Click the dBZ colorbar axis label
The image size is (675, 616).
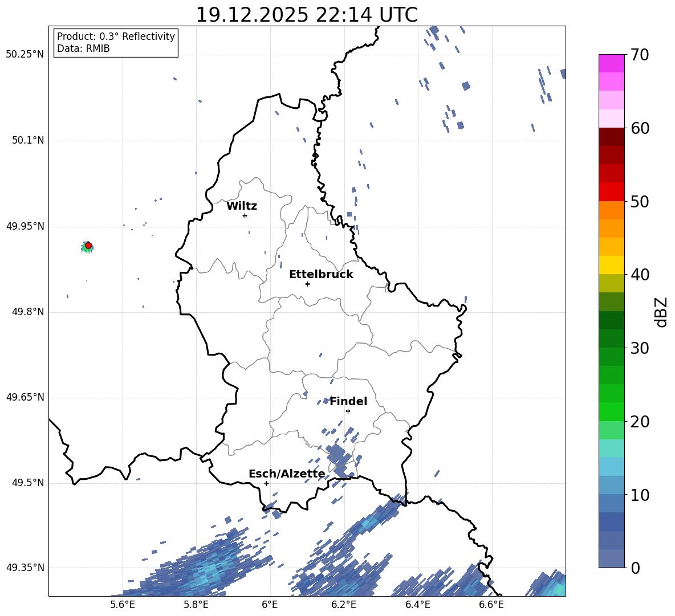point(661,312)
